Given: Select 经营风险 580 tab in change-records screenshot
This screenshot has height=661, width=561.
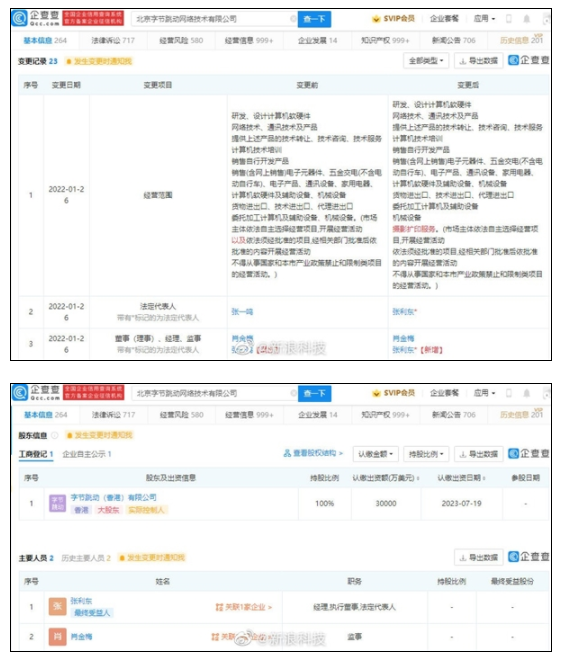Looking at the screenshot, I should pyautogui.click(x=181, y=41).
